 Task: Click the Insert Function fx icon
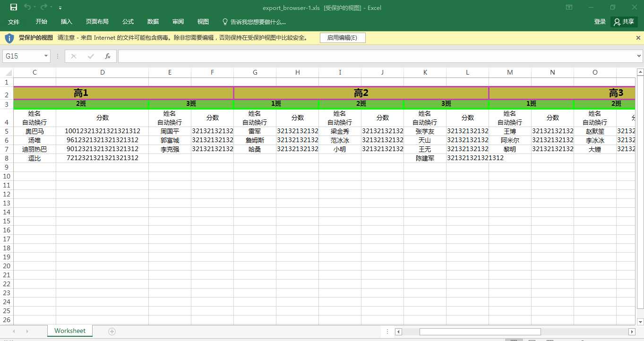pyautogui.click(x=108, y=56)
